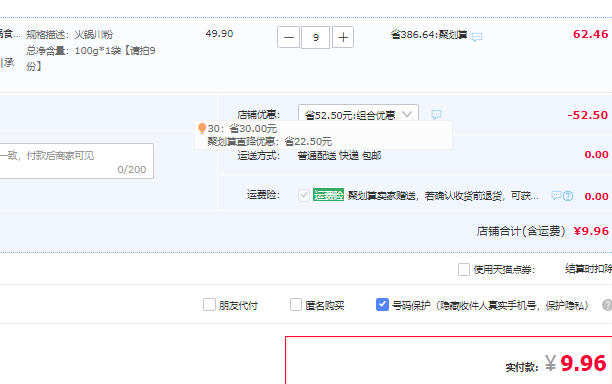Decrease quantity with the minus button
This screenshot has width=612, height=384.
tap(288, 37)
